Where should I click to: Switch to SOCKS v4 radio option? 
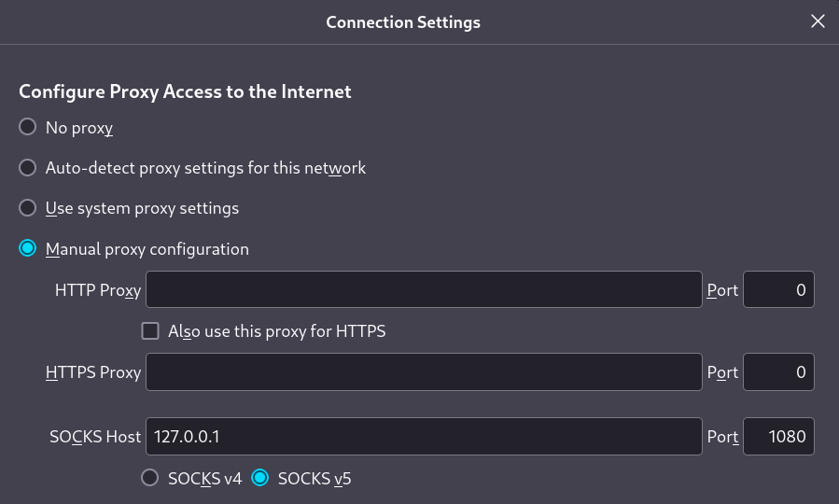(150, 478)
